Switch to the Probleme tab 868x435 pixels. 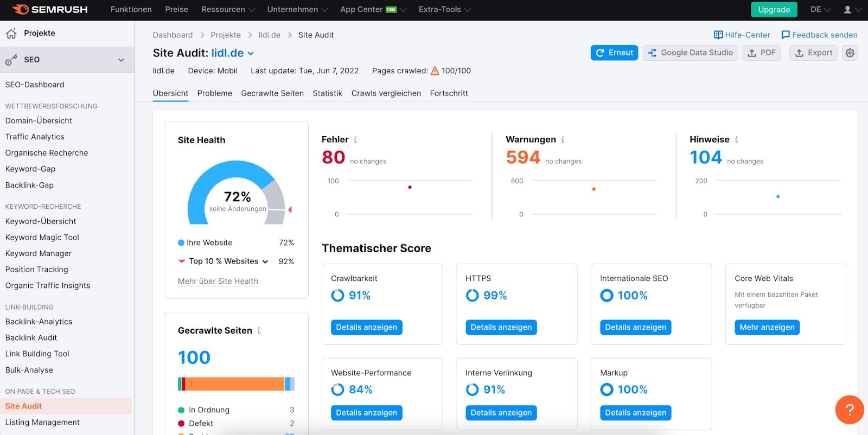(215, 93)
